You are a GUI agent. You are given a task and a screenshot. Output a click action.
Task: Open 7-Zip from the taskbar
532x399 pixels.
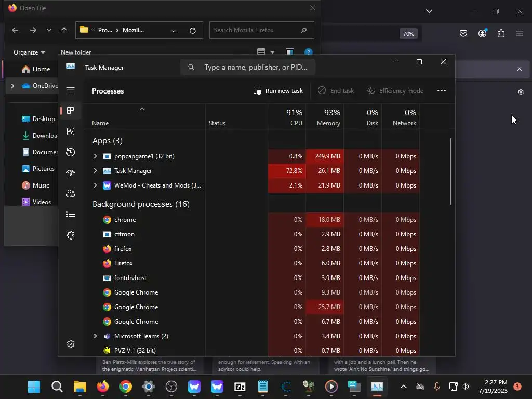[240, 387]
